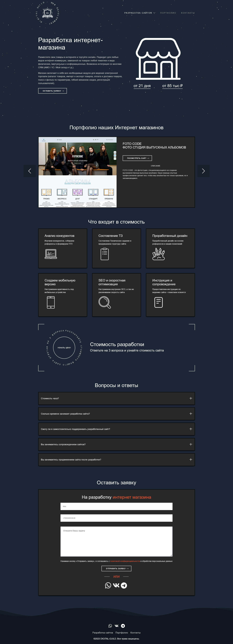Click the от 21 дня label

pos(142,86)
